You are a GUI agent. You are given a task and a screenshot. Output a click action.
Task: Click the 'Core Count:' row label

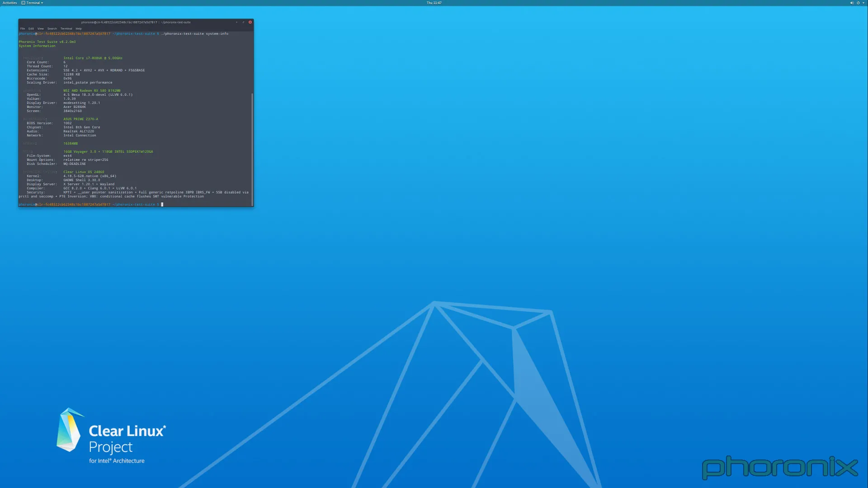[38, 62]
